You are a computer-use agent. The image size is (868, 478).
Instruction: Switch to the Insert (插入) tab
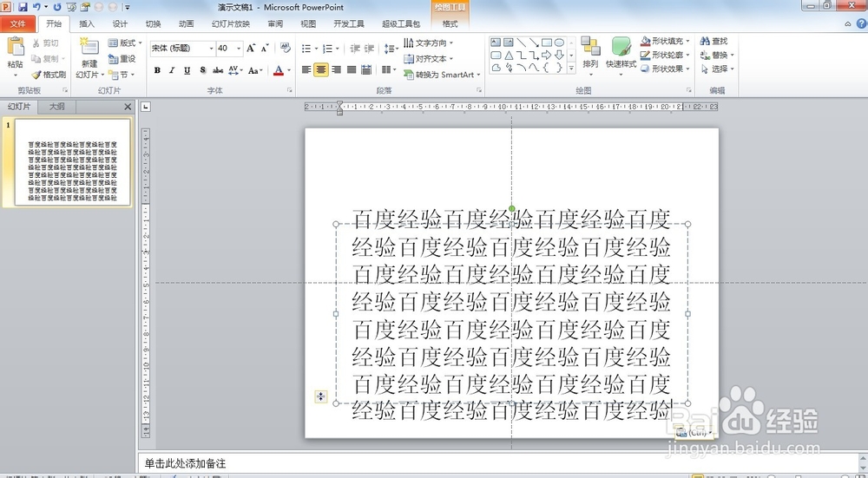[87, 23]
